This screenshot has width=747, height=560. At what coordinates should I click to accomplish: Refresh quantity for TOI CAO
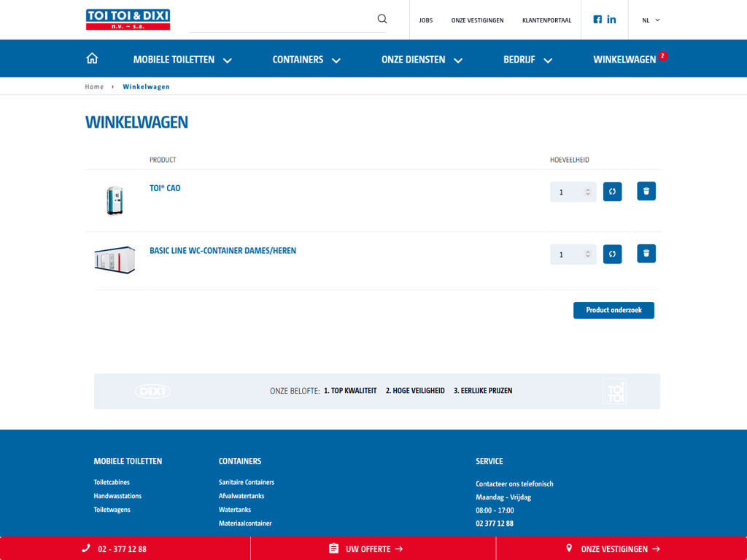tap(612, 192)
